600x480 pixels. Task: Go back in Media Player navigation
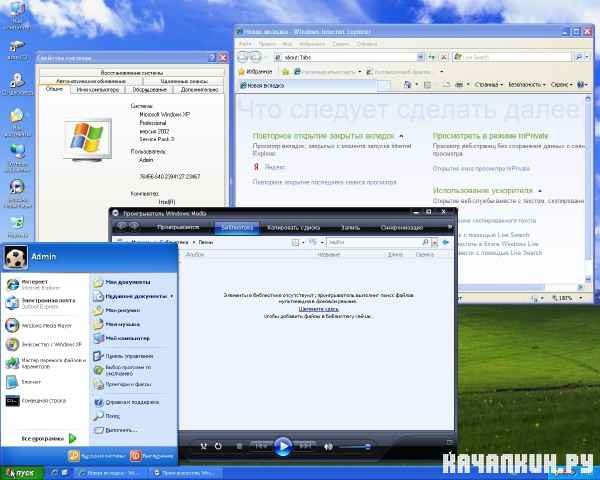pyautogui.click(x=122, y=227)
